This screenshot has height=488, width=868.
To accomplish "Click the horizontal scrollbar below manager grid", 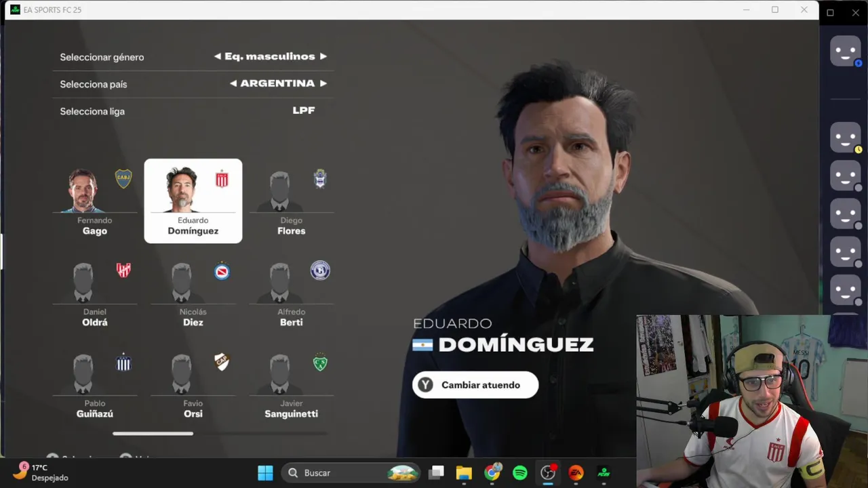I will pyautogui.click(x=153, y=434).
